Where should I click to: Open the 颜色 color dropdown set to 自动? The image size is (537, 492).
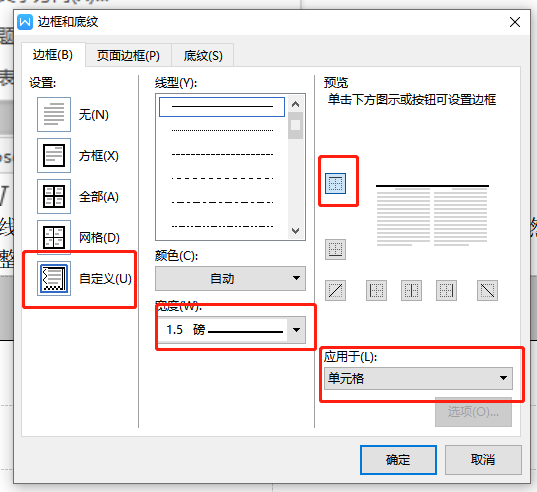click(230, 278)
